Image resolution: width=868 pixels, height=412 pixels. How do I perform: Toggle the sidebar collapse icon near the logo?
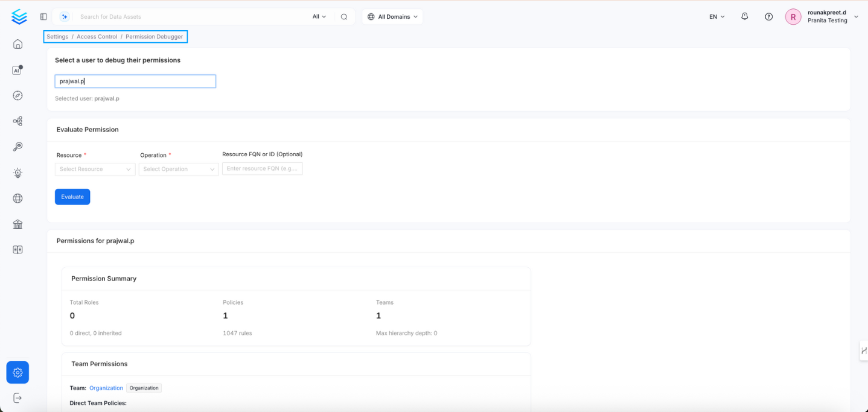pos(43,16)
